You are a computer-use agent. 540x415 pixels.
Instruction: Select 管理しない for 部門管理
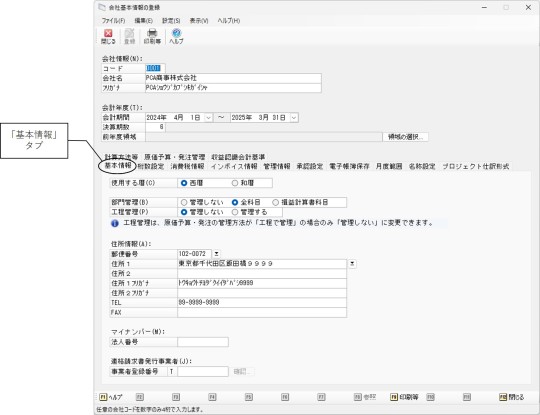(x=202, y=202)
